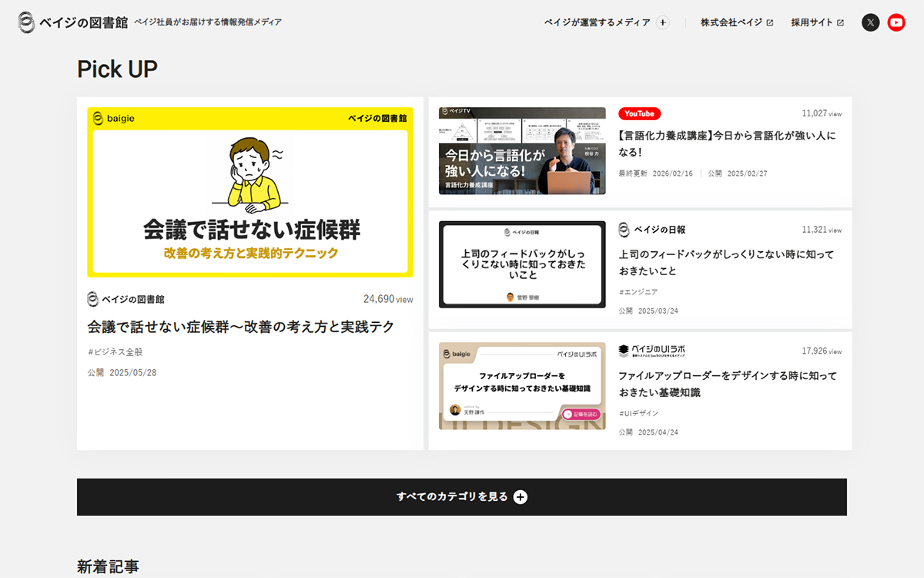
Task: Click the ベイジのUIラボ stacked-layers icon
Action: (623, 349)
